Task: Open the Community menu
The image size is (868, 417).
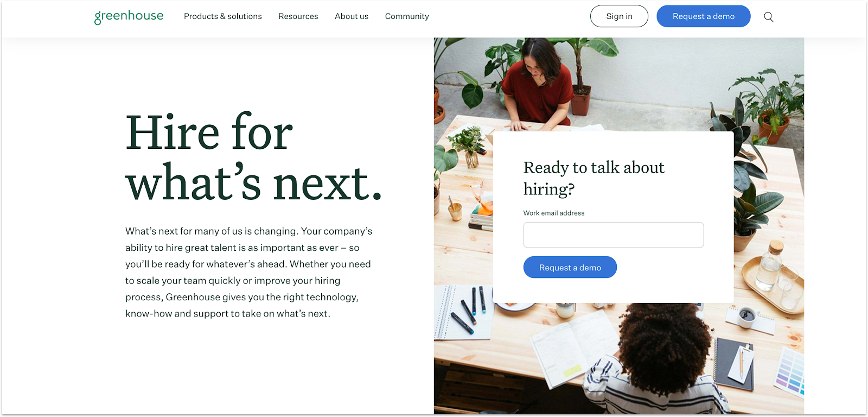Action: click(x=407, y=16)
